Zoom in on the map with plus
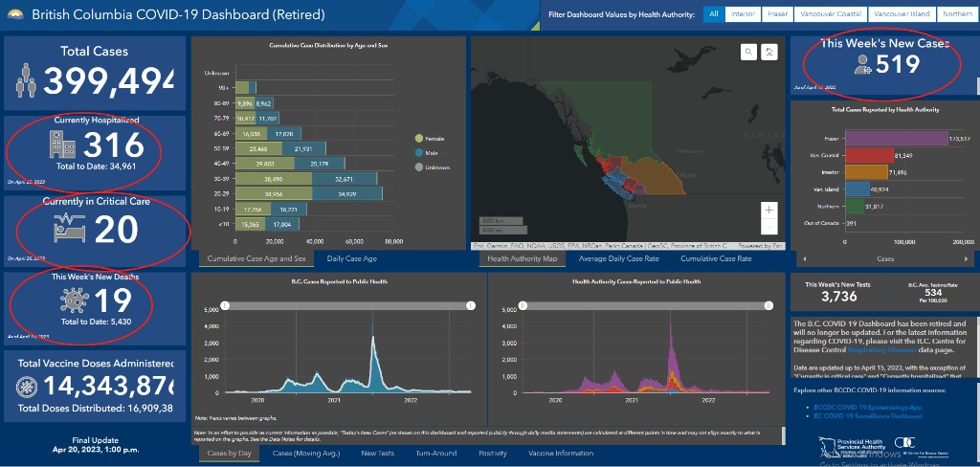This screenshot has width=980, height=467. click(x=768, y=210)
